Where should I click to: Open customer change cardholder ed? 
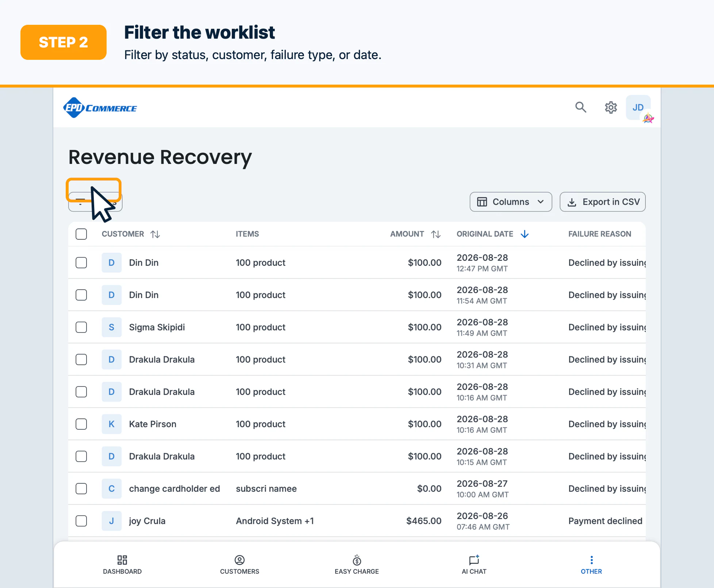(174, 489)
